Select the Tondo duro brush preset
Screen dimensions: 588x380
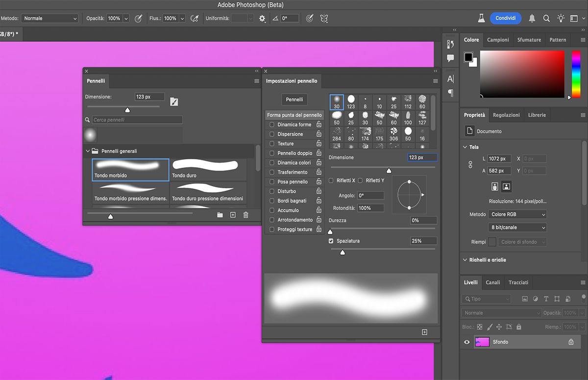click(x=208, y=169)
